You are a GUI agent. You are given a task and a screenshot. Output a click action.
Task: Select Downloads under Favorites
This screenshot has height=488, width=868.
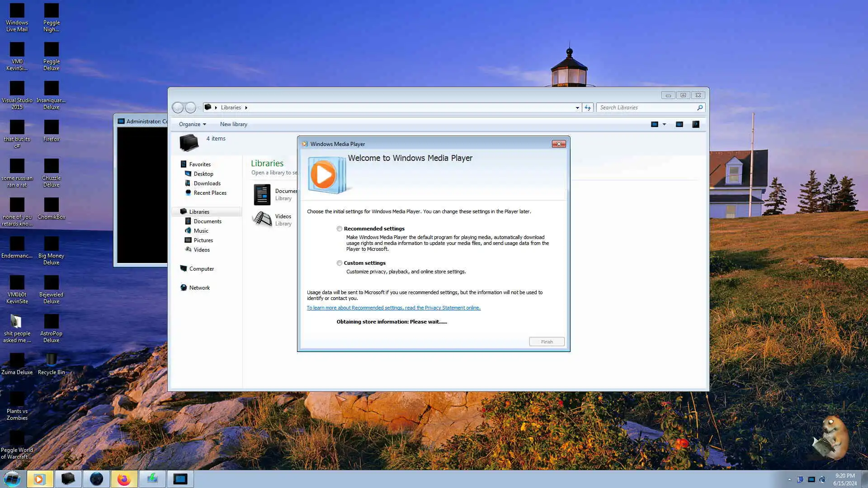click(x=207, y=183)
